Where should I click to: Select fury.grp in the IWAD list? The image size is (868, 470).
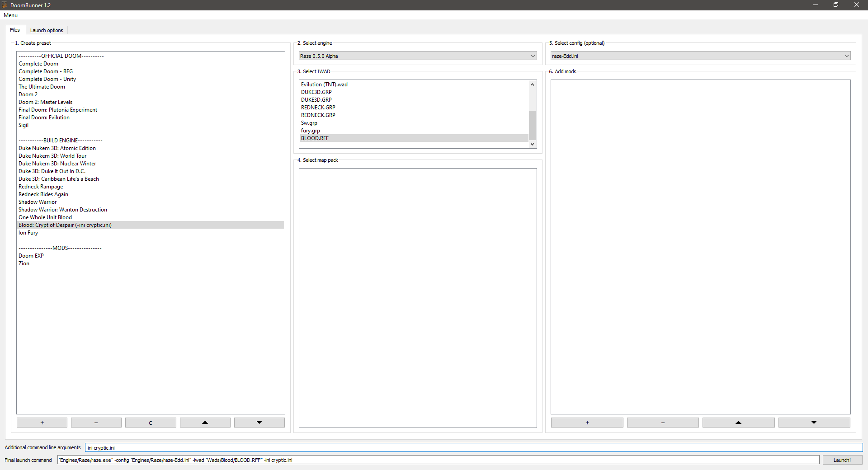414,131
